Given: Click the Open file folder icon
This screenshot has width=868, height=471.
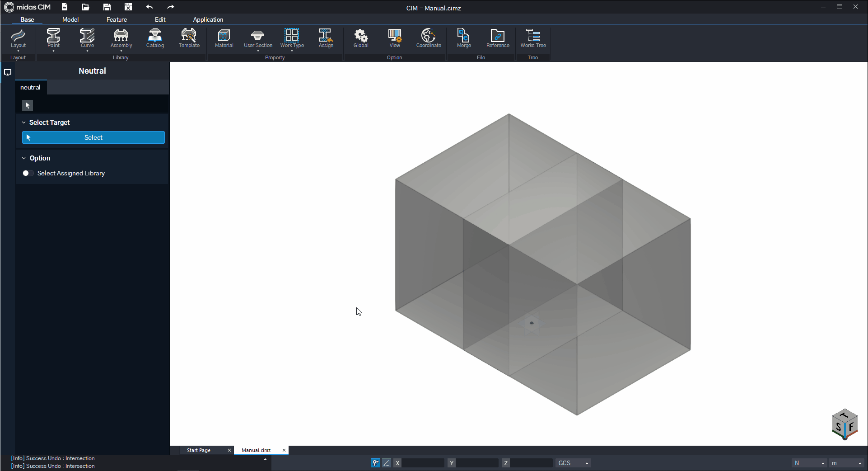Looking at the screenshot, I should 85,7.
